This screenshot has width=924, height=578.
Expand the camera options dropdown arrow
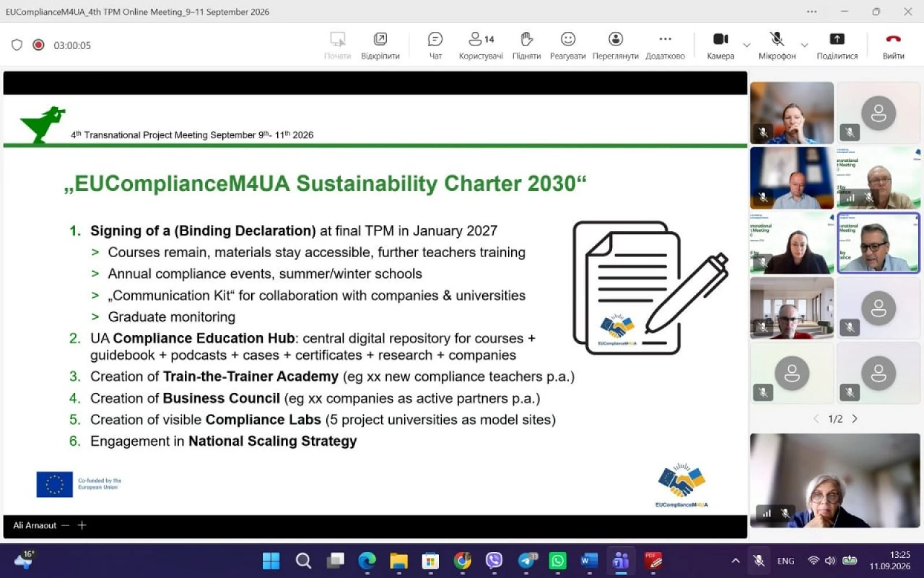click(746, 45)
